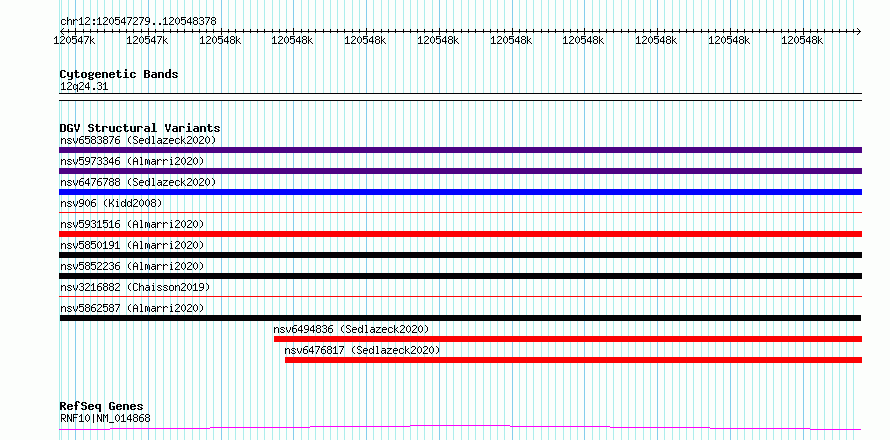Click the Cytogenetic Bands track title
This screenshot has height=440, width=890.
119,74
